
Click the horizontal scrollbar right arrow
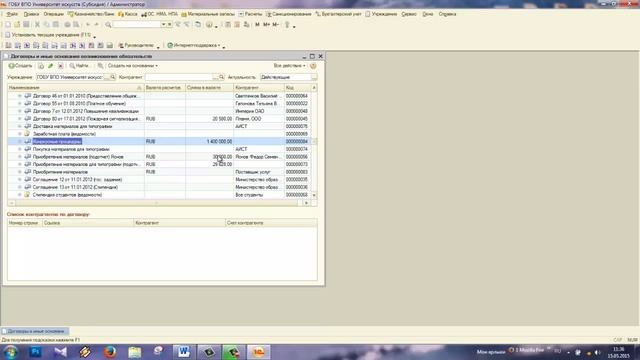point(307,203)
